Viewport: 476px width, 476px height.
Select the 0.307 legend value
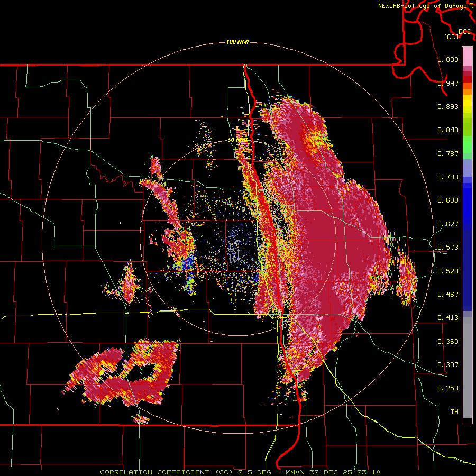pos(448,365)
